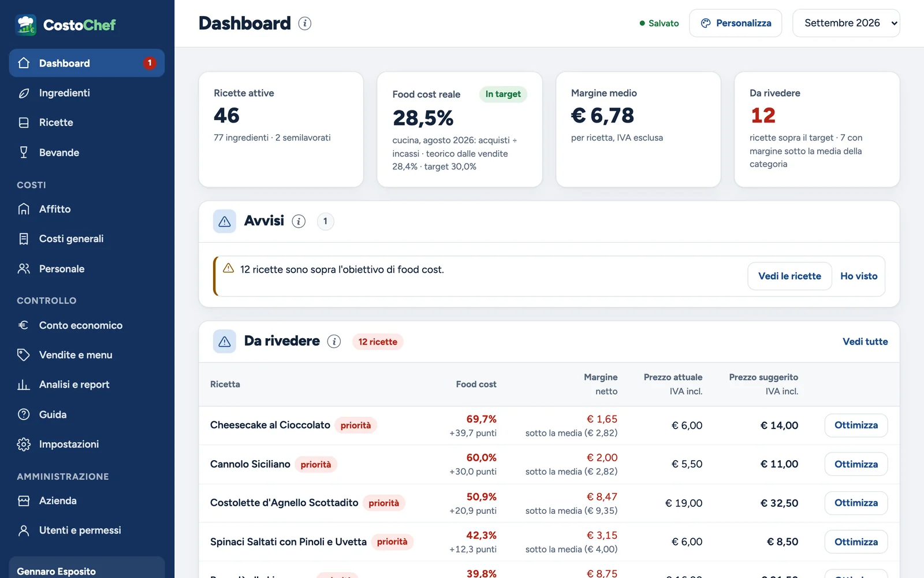Click the Analisi e report chart icon

(x=24, y=385)
